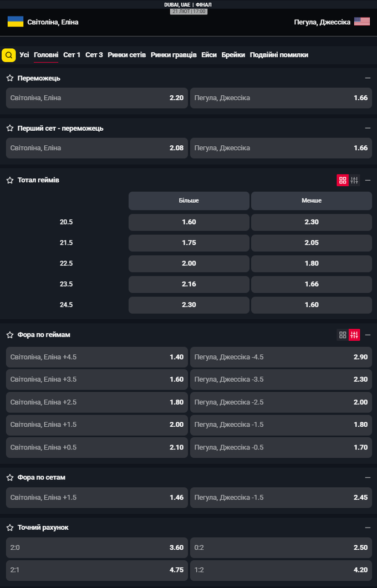Switch to the Ейси tab
Image resolution: width=377 pixels, height=588 pixels.
coord(209,55)
